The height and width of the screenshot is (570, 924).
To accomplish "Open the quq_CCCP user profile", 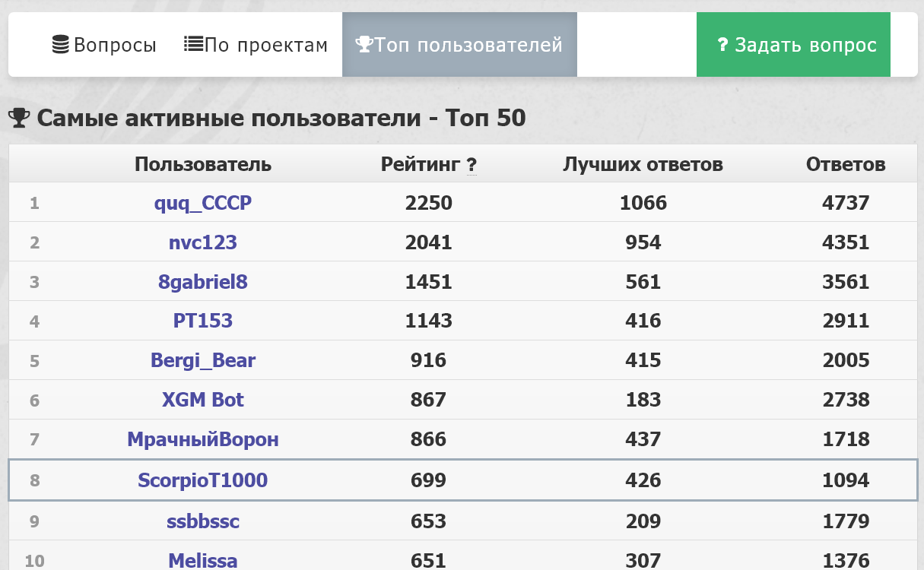I will tap(203, 203).
